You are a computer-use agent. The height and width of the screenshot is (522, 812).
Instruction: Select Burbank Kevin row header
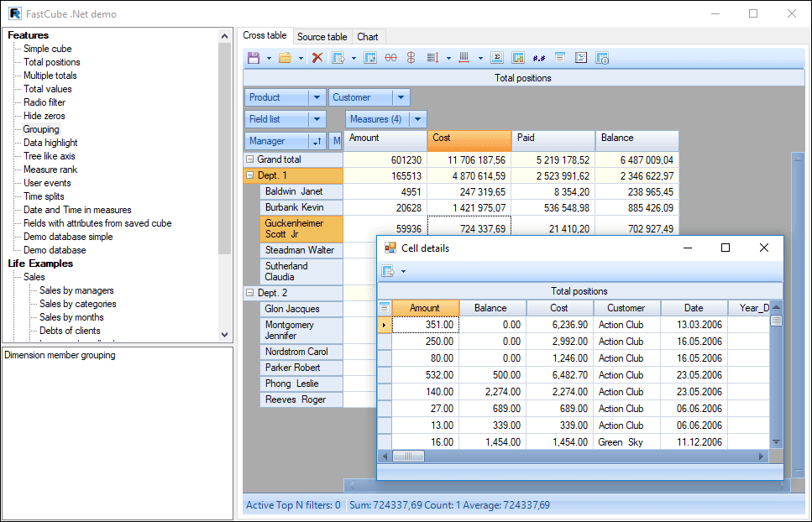[x=301, y=207]
